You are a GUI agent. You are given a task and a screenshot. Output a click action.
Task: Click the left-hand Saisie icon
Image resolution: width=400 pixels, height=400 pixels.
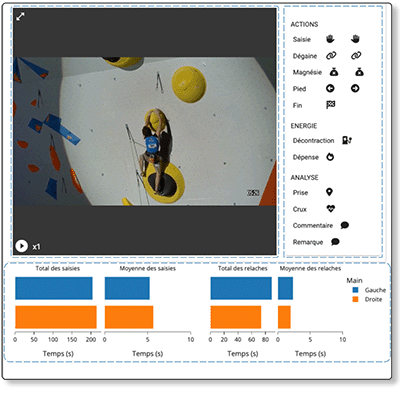point(330,39)
